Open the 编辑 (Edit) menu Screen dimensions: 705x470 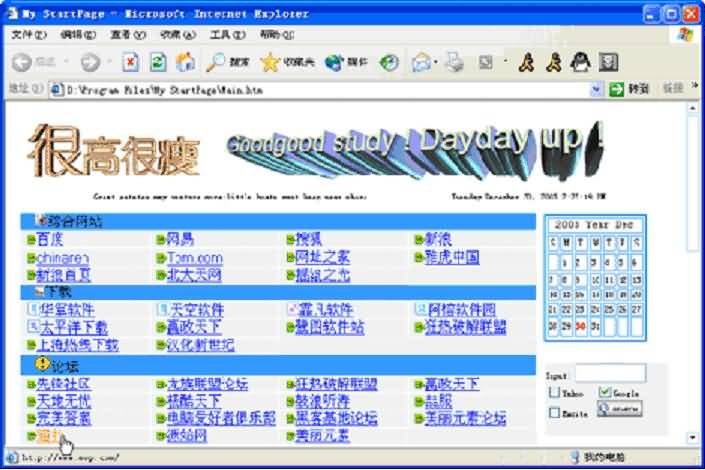[x=78, y=35]
